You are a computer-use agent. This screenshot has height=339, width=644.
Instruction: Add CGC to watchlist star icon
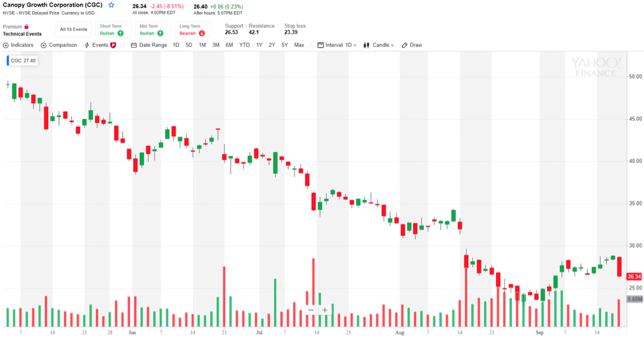tap(112, 5)
